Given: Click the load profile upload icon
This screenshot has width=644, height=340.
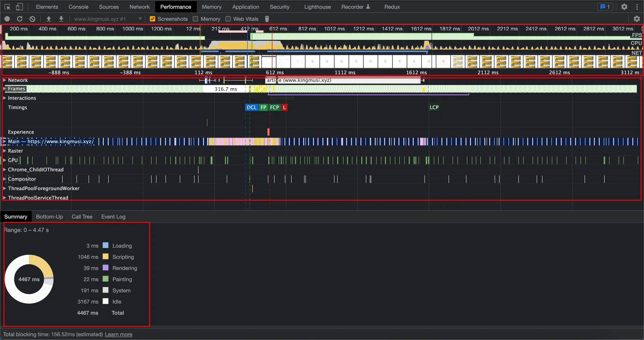Looking at the screenshot, I should pyautogui.click(x=49, y=19).
